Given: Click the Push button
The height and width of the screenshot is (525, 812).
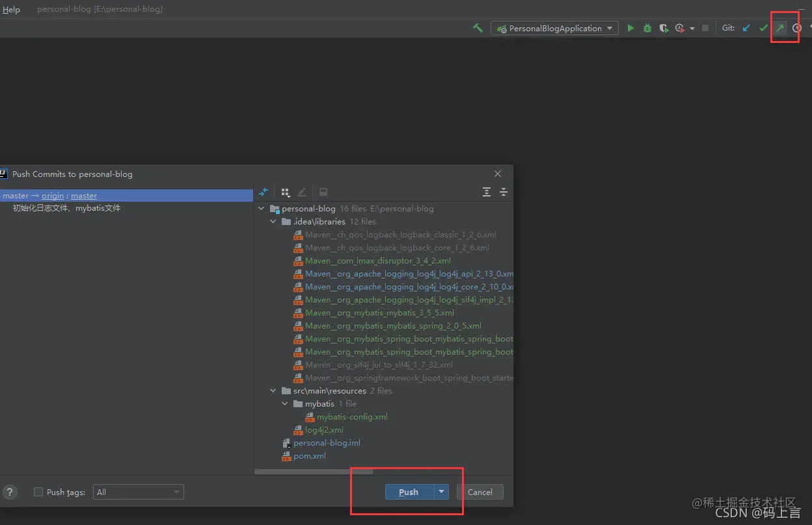Looking at the screenshot, I should 409,492.
